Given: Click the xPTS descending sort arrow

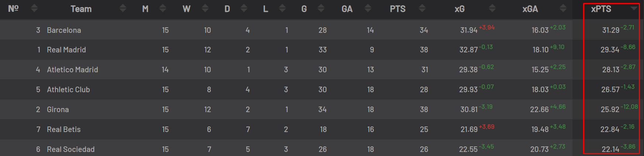Looking at the screenshot, I should [x=634, y=8].
